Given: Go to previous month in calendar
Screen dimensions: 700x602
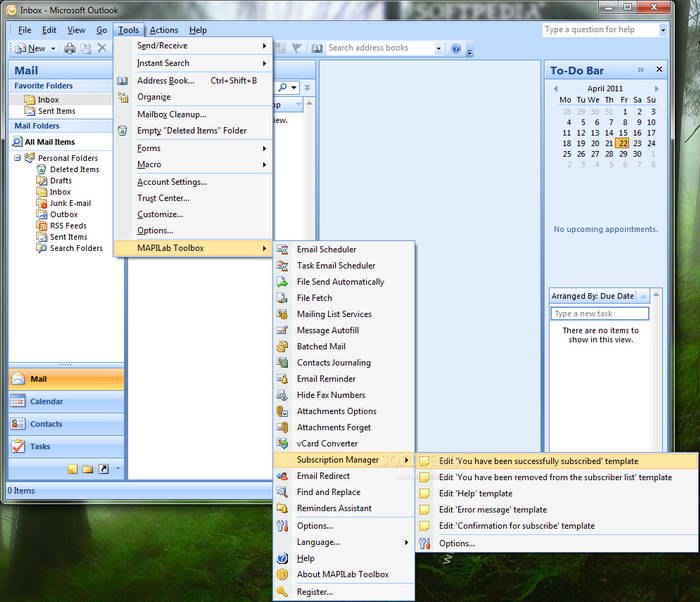Looking at the screenshot, I should 556,88.
